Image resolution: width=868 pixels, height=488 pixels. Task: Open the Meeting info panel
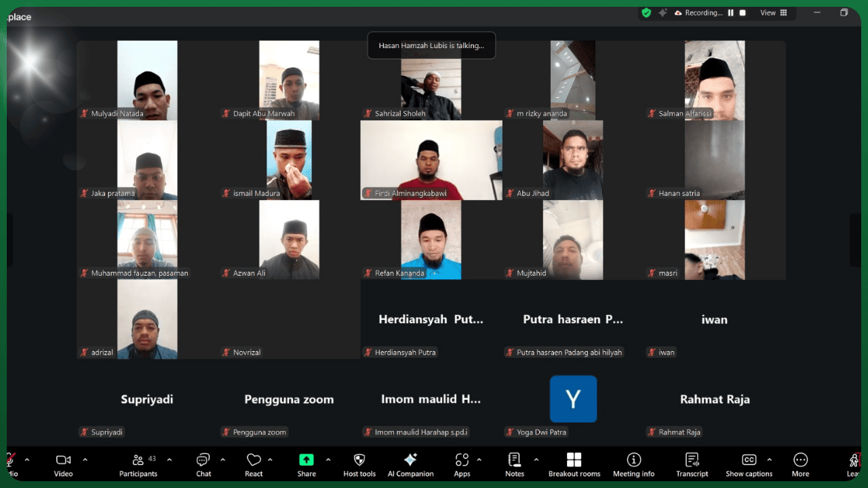click(633, 465)
